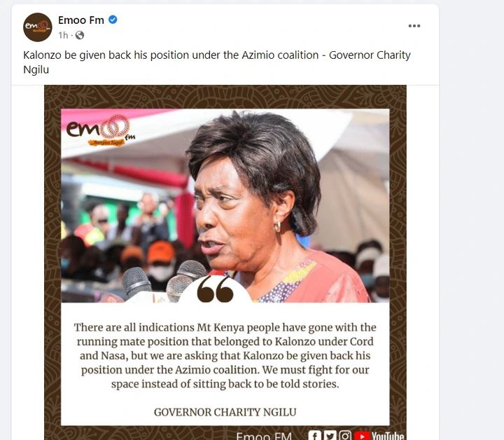Click the globe public audience icon

(x=80, y=35)
